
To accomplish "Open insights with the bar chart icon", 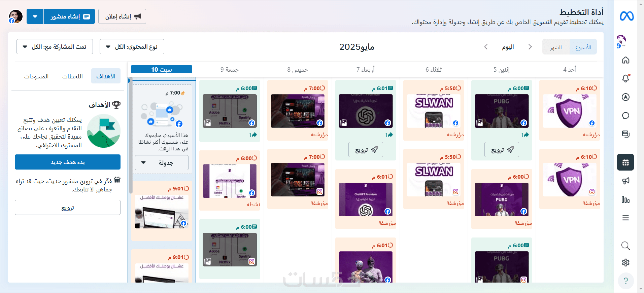I will point(625,199).
